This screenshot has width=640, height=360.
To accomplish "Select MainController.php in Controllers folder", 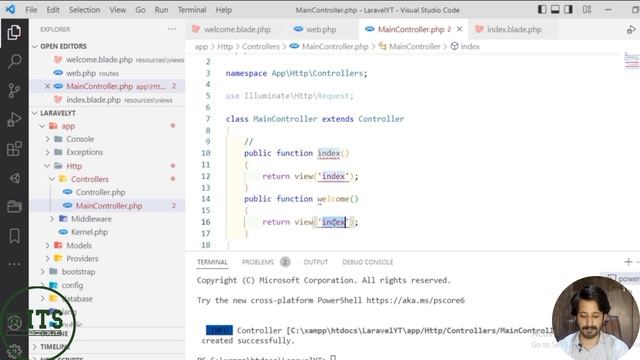I will [x=108, y=205].
